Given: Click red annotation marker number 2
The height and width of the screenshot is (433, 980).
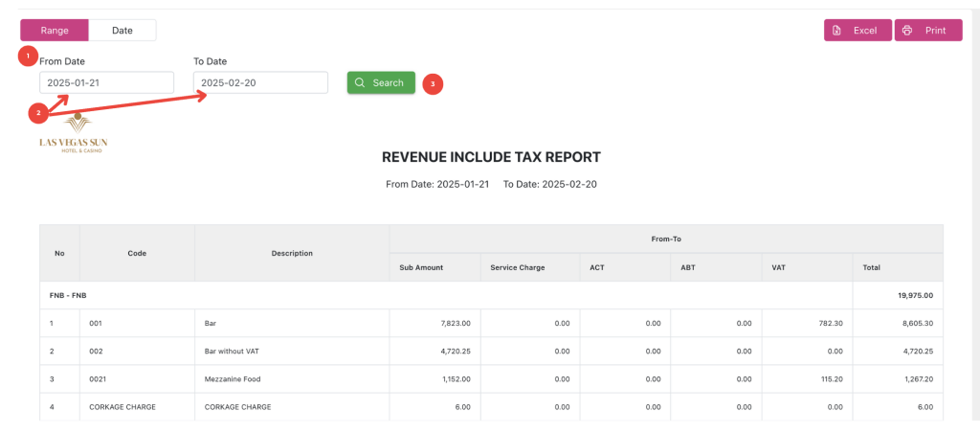Looking at the screenshot, I should (38, 113).
